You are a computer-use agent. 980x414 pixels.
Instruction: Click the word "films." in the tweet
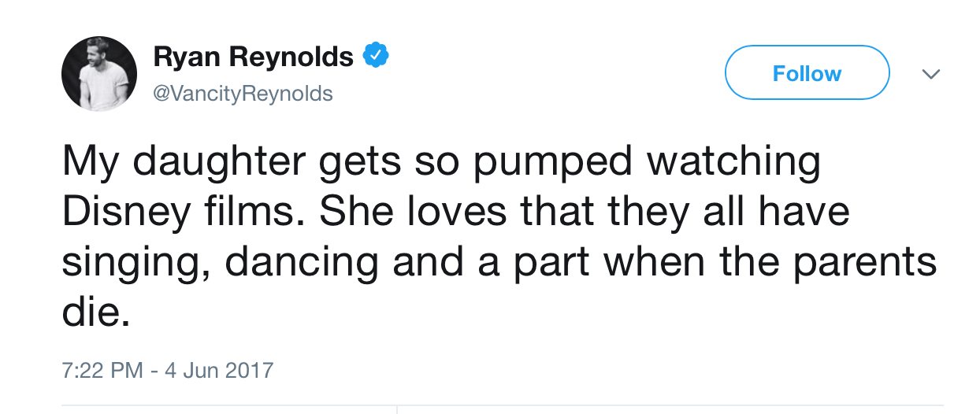click(247, 213)
